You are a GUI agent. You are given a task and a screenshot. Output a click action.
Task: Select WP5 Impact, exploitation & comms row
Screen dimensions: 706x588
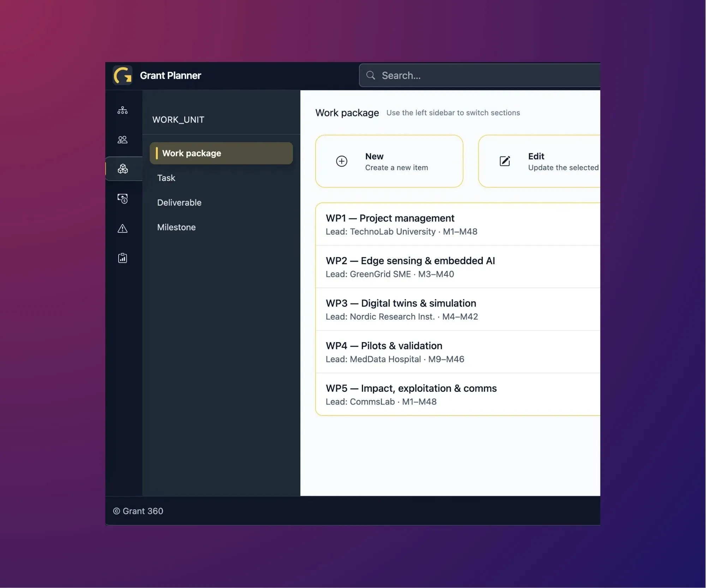click(x=457, y=394)
